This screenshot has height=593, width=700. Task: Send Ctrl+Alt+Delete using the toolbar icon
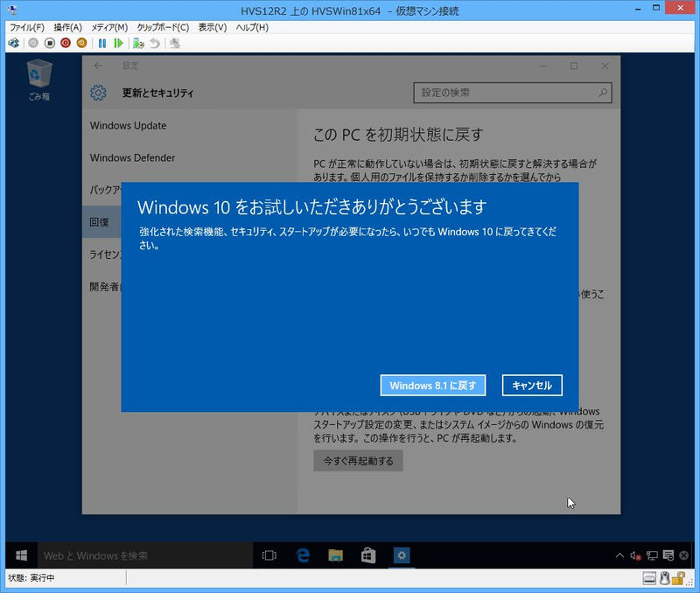point(14,43)
